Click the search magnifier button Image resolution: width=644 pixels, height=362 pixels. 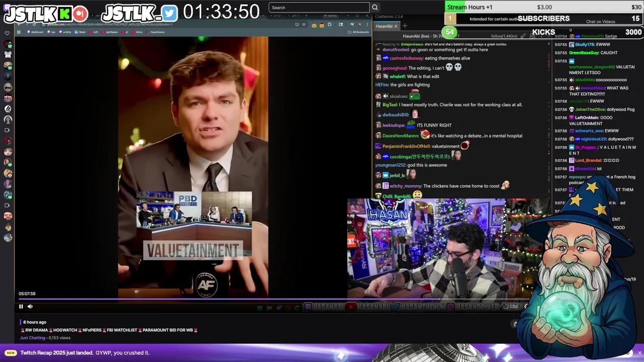[374, 8]
